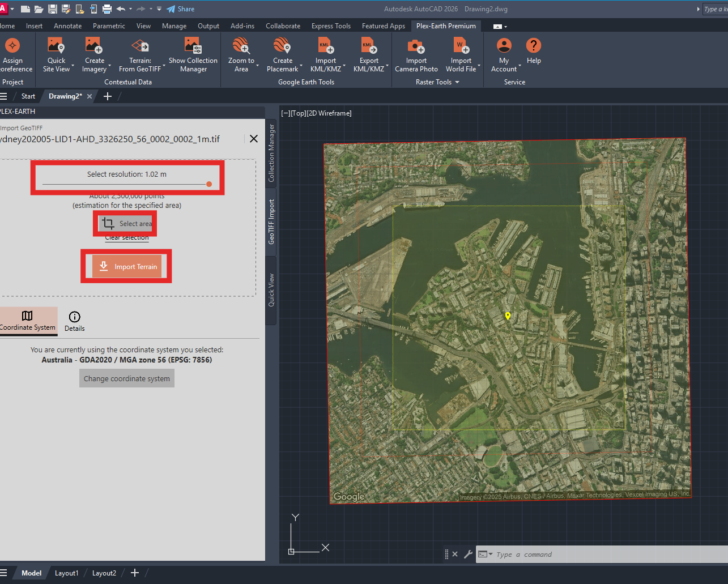This screenshot has height=584, width=728.
Task: Click the Zoom to Area icon
Action: (241, 45)
